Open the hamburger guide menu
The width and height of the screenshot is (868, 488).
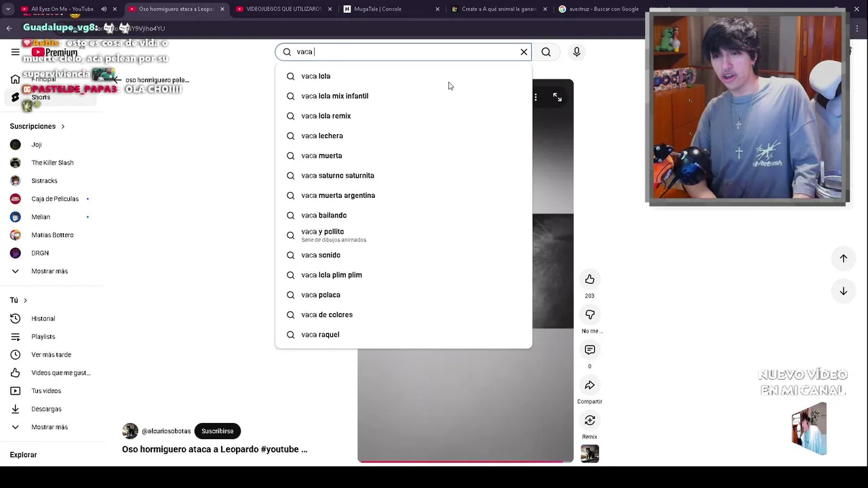[x=15, y=52]
